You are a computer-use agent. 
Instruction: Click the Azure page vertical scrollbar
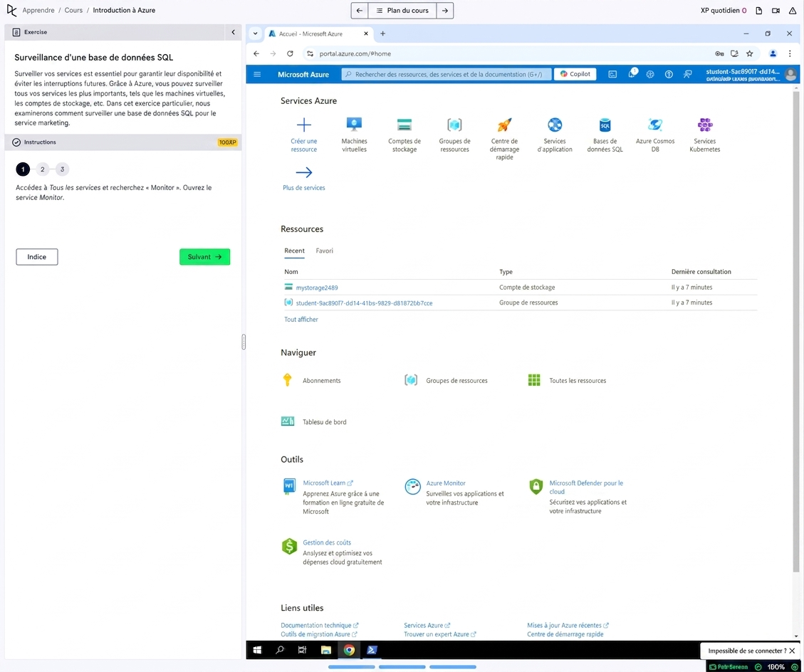click(795, 332)
